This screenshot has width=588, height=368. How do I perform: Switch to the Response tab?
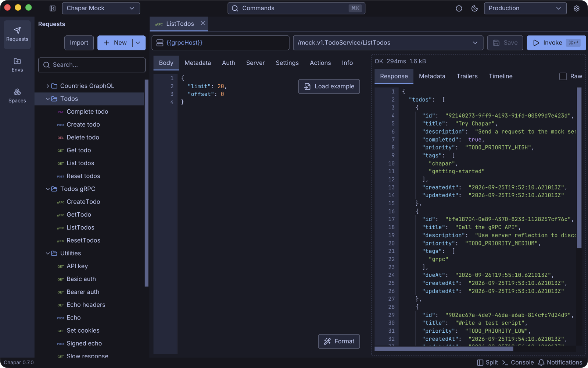(394, 76)
